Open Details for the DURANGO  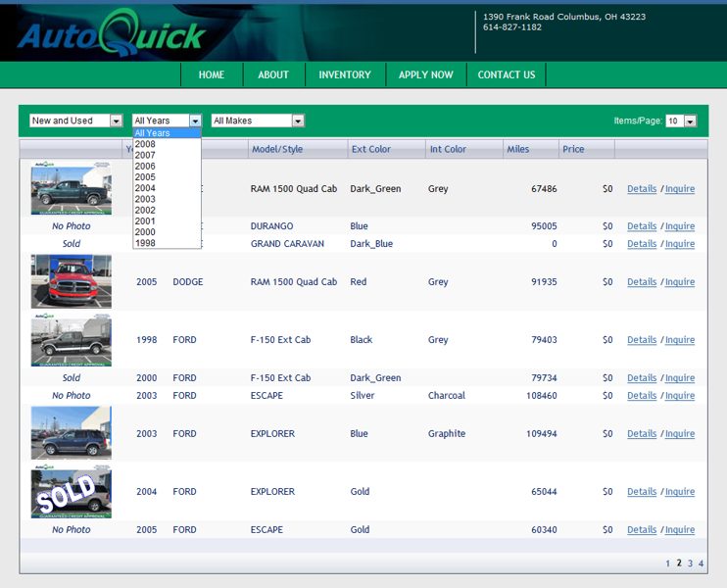coord(642,226)
